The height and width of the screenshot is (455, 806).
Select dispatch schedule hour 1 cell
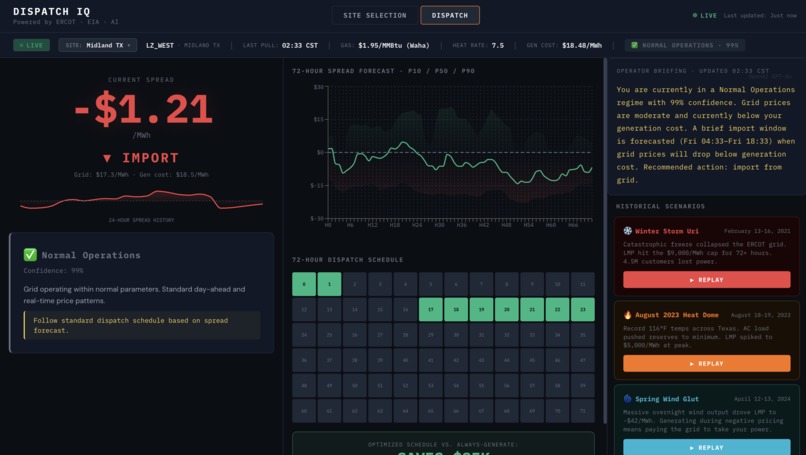click(329, 284)
